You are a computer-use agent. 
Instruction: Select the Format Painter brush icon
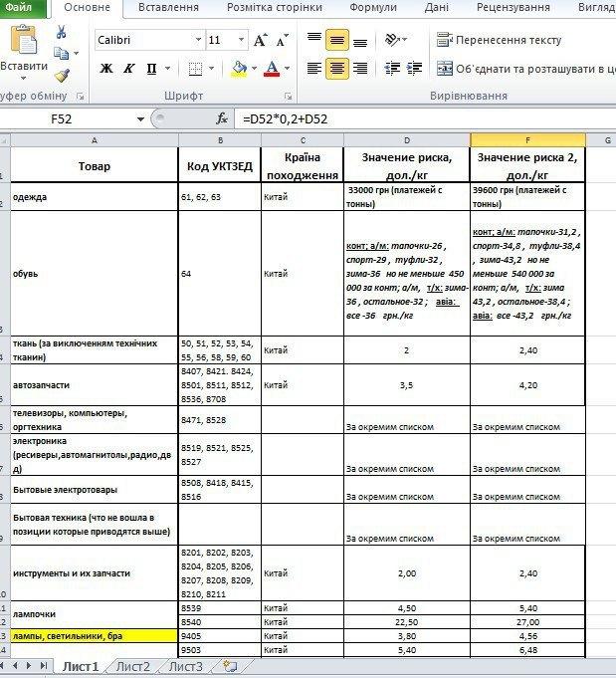click(x=62, y=76)
